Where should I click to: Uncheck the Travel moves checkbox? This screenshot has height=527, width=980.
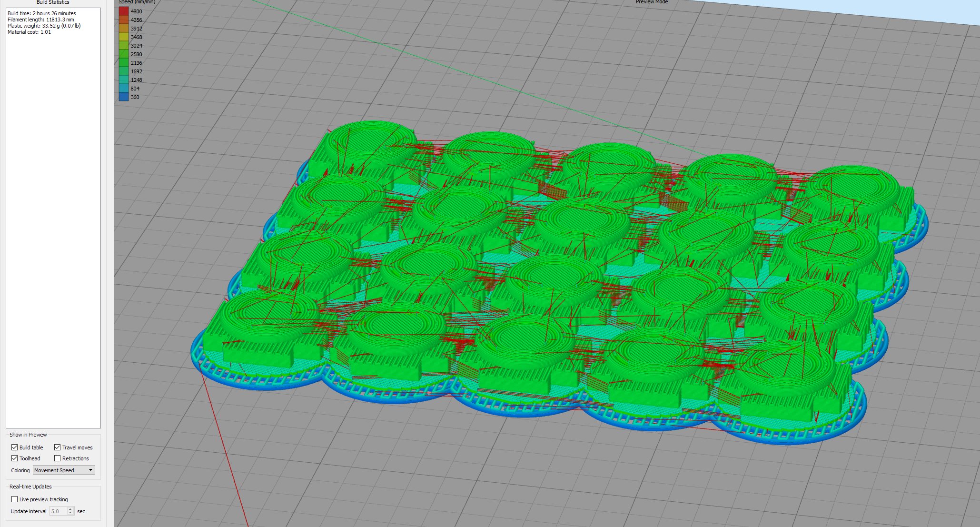(58, 447)
